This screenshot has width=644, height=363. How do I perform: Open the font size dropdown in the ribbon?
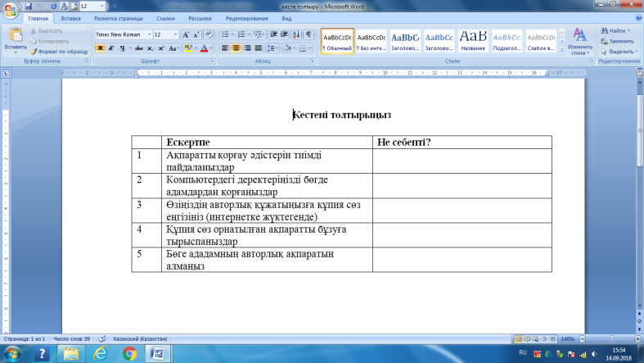[175, 35]
